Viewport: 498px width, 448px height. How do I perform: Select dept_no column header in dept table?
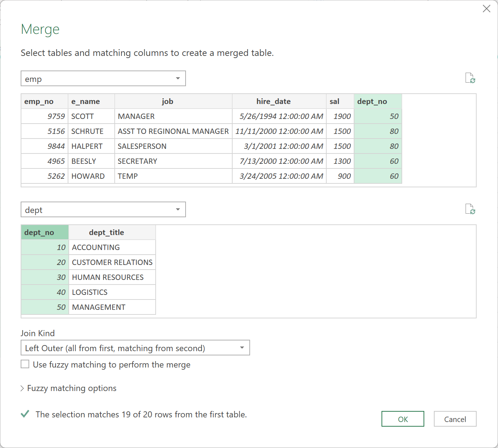(45, 233)
